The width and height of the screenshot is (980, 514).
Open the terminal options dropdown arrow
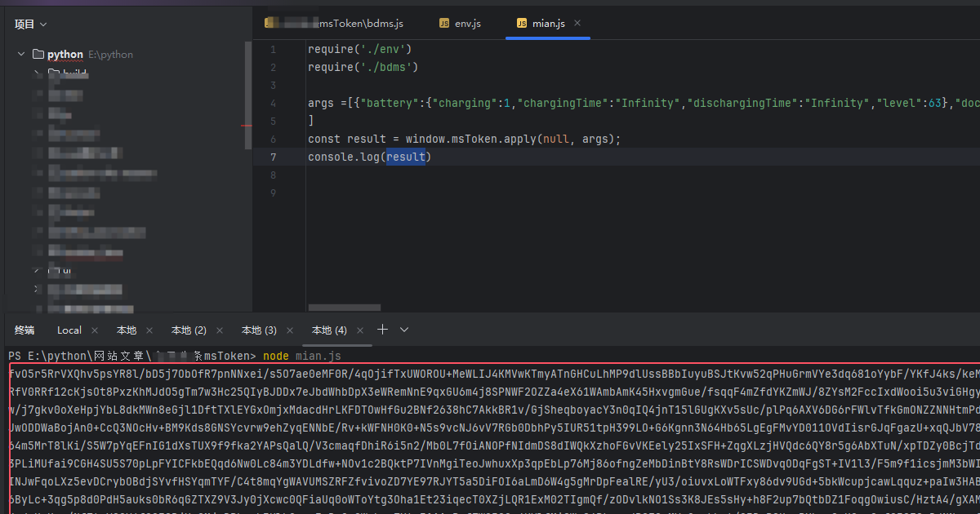click(x=404, y=330)
